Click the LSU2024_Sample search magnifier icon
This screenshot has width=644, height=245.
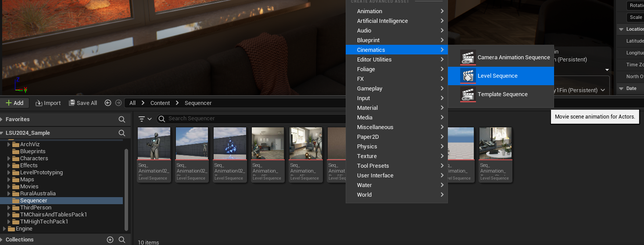tap(122, 133)
